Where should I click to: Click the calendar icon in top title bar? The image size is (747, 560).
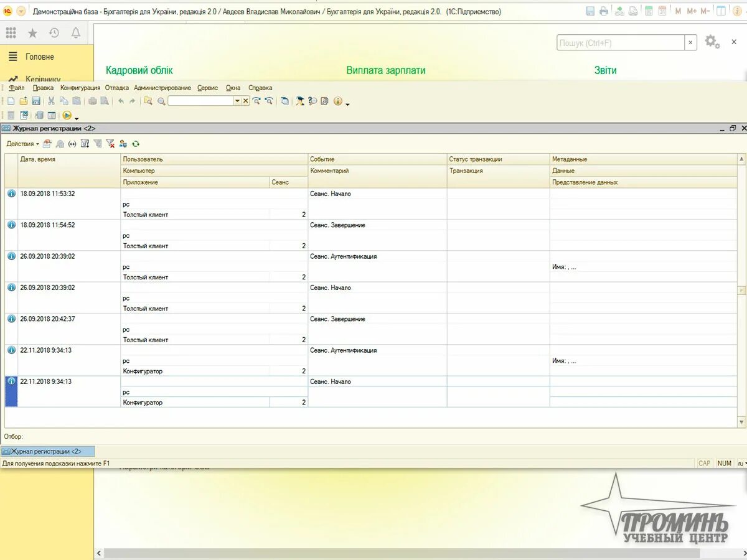662,11
